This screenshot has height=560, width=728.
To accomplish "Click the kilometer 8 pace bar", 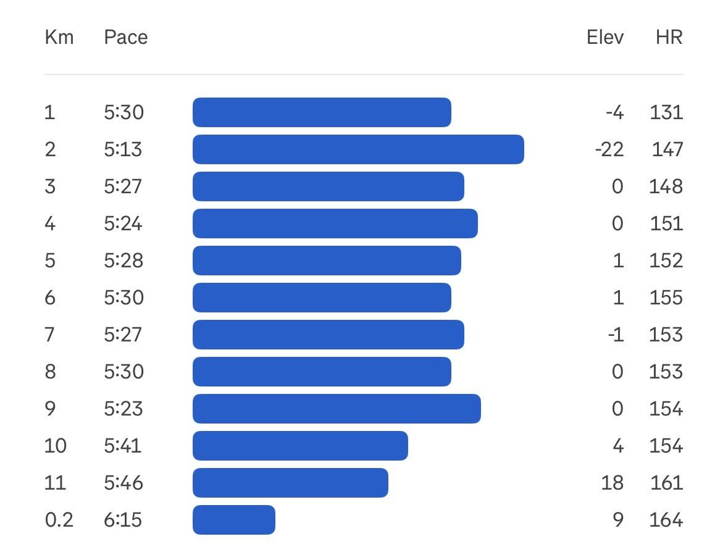I will (322, 372).
